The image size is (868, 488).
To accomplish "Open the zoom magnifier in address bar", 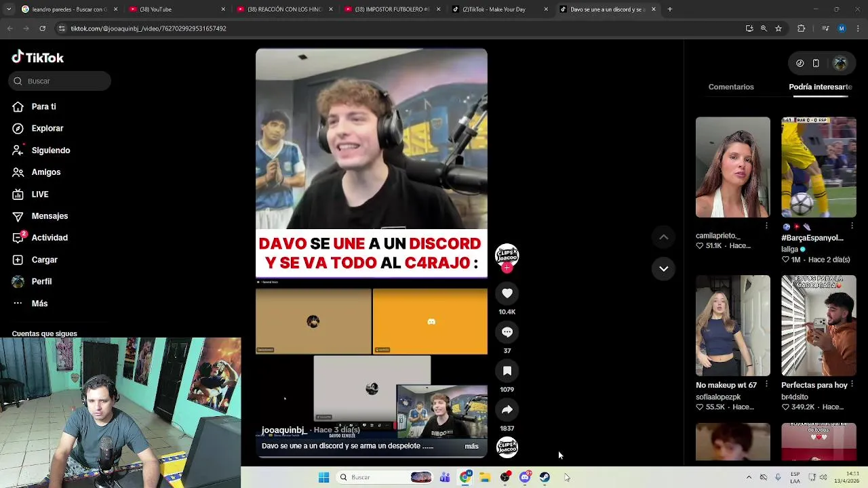I will (764, 28).
